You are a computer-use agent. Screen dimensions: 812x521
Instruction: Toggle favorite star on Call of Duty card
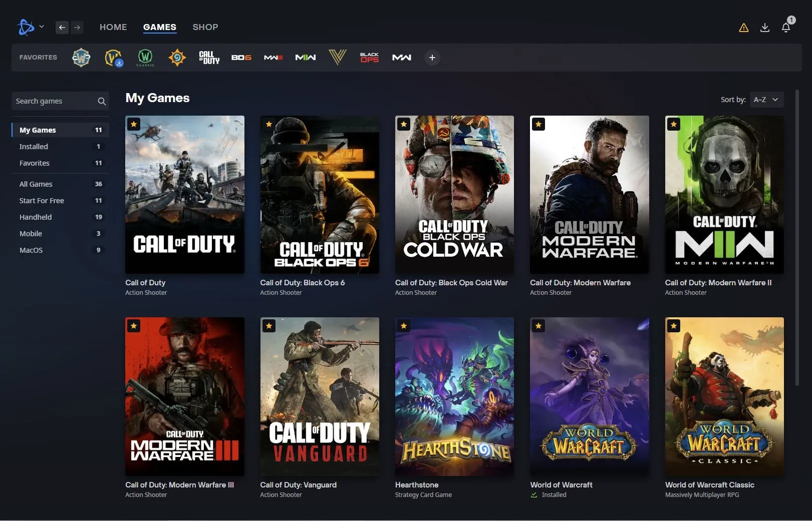[134, 124]
